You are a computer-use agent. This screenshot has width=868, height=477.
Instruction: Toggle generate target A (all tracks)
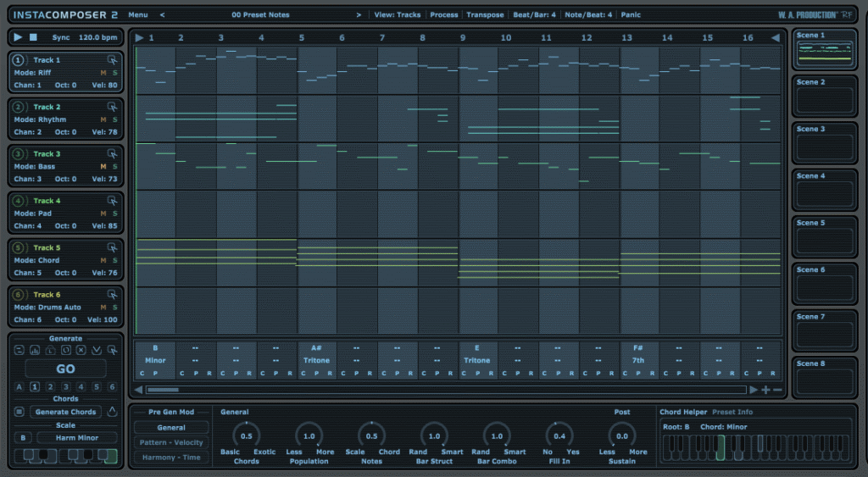(19, 387)
